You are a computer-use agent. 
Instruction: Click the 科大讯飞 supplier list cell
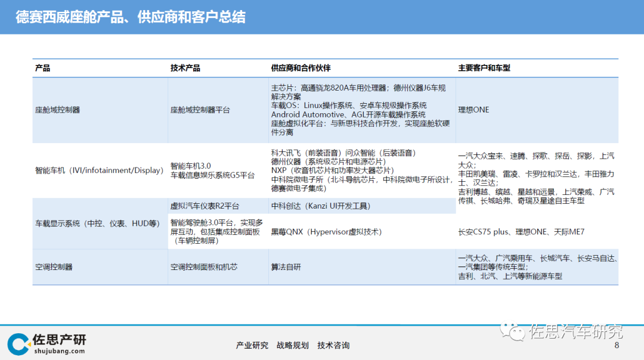coord(361,171)
